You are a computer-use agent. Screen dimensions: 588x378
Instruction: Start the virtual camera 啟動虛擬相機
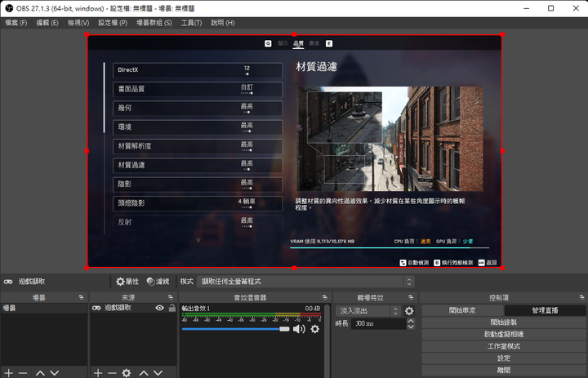(x=504, y=335)
